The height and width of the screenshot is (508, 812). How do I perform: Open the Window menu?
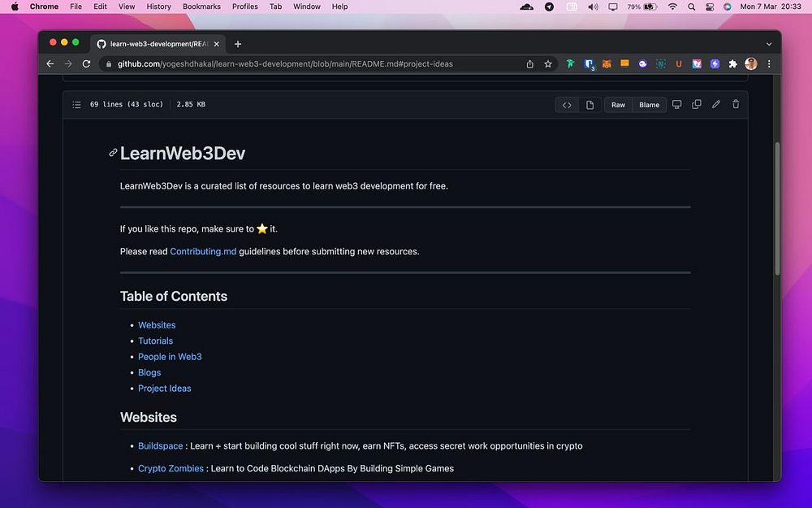point(307,7)
